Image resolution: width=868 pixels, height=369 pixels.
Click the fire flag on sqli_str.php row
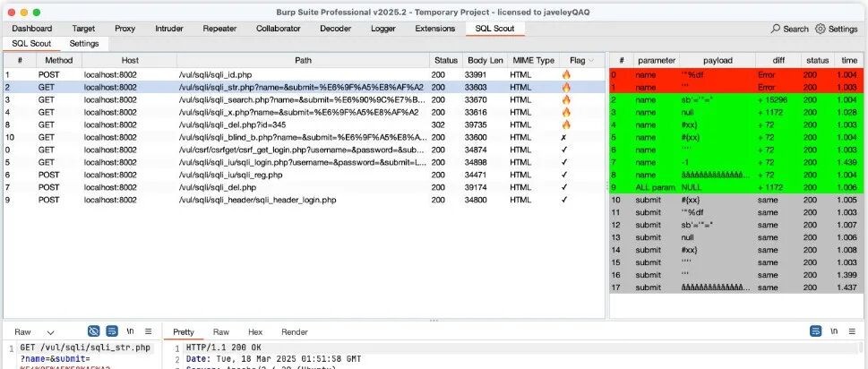tap(566, 87)
